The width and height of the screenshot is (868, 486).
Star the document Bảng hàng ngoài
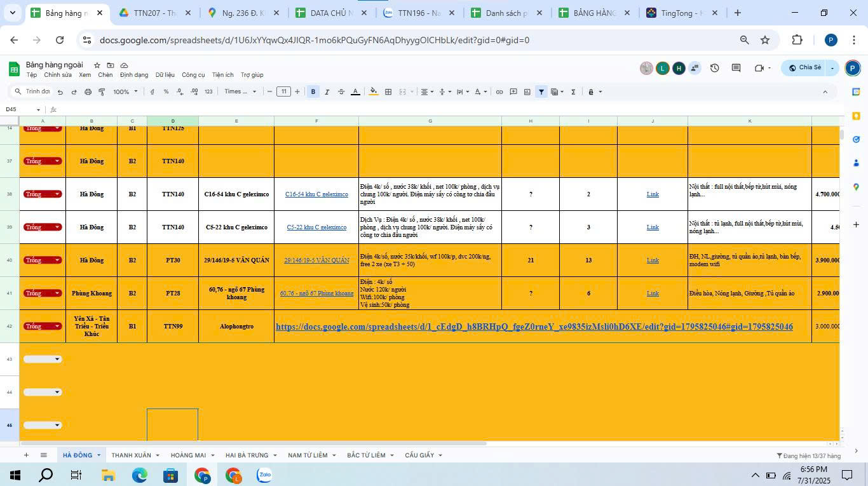(97, 65)
